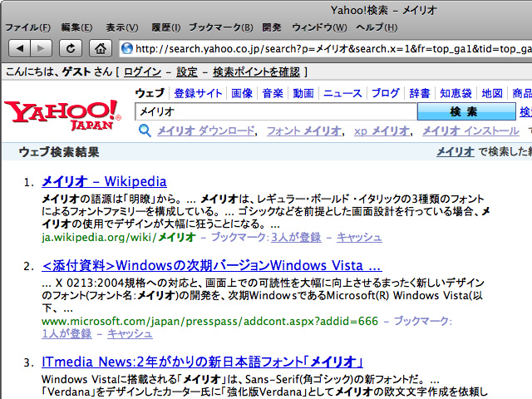
Task: Select the 知恵袋 search tab
Action: pos(456,93)
